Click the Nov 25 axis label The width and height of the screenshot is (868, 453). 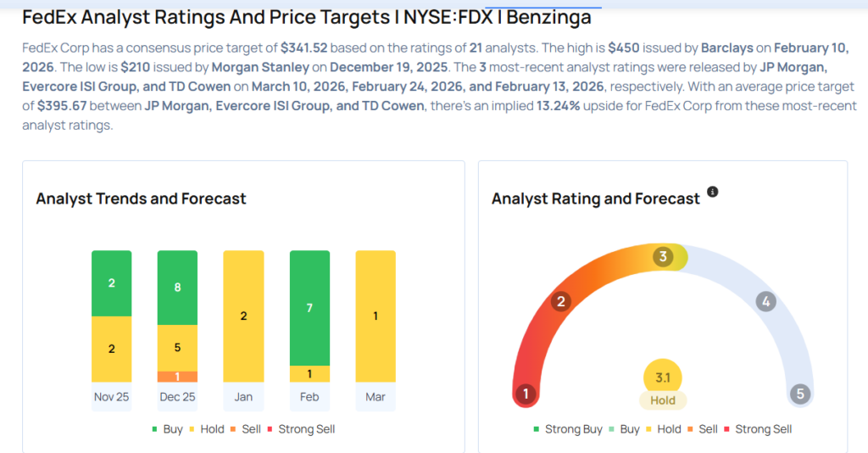coord(112,397)
